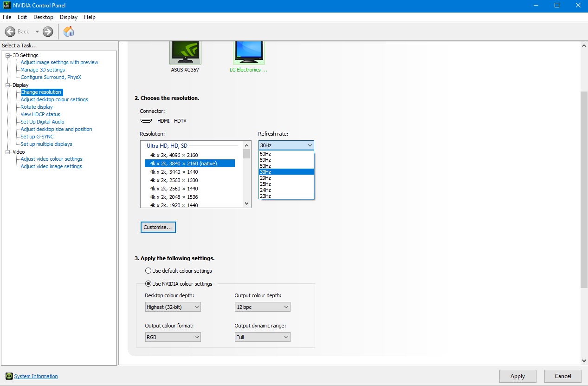Click the NVIDIA Control Panel title icon

[x=6, y=6]
